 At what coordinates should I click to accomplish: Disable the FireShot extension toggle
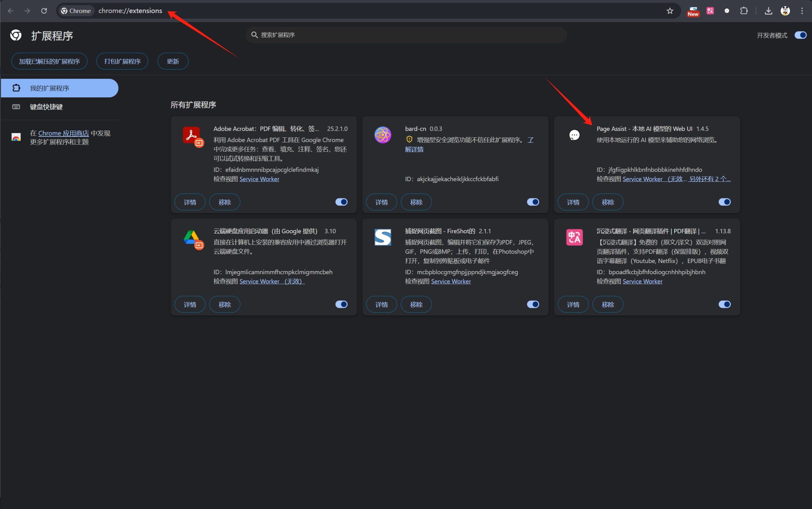click(533, 304)
